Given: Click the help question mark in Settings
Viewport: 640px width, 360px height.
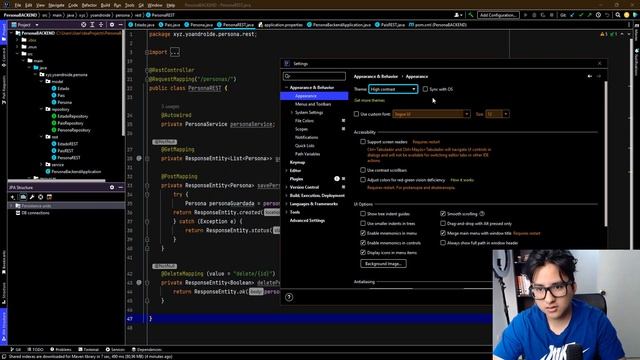Looking at the screenshot, I should click(x=289, y=297).
